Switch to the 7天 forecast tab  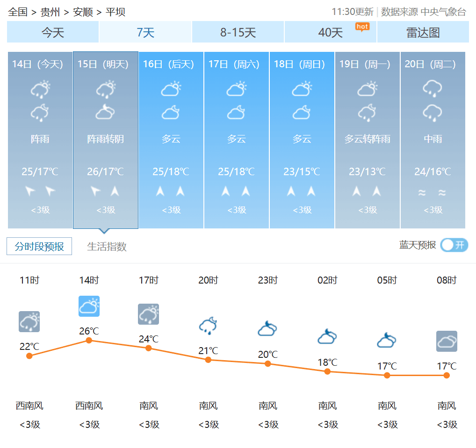[x=145, y=32]
